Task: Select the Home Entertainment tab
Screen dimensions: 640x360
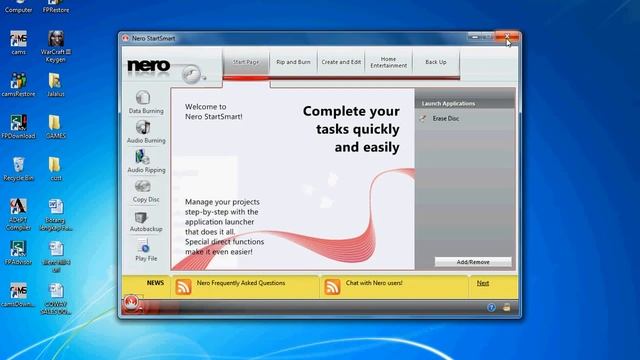Action: (x=388, y=62)
